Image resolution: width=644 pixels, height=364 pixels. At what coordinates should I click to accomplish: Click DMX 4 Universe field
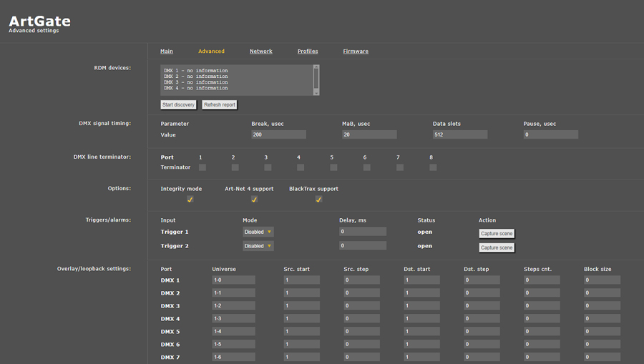[x=234, y=318]
